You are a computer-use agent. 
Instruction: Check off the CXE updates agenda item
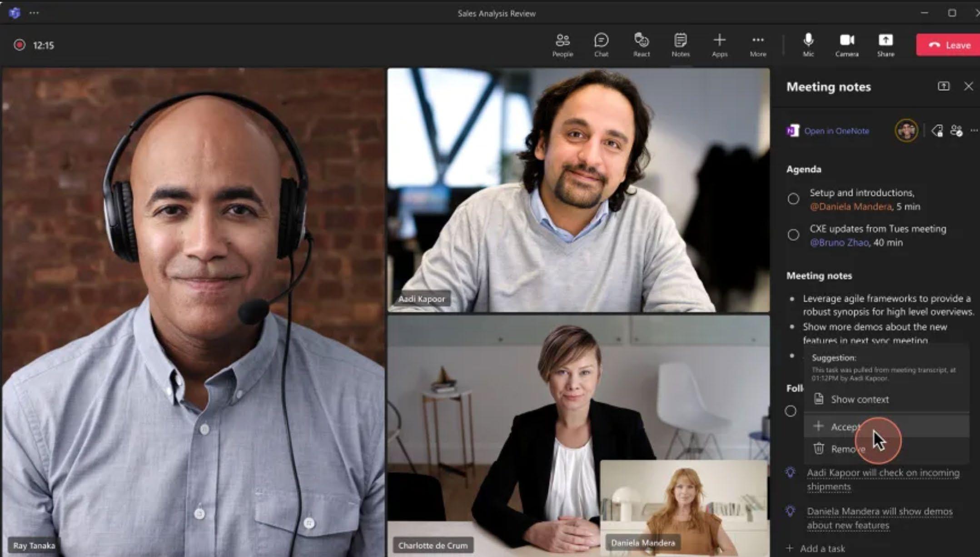point(793,235)
